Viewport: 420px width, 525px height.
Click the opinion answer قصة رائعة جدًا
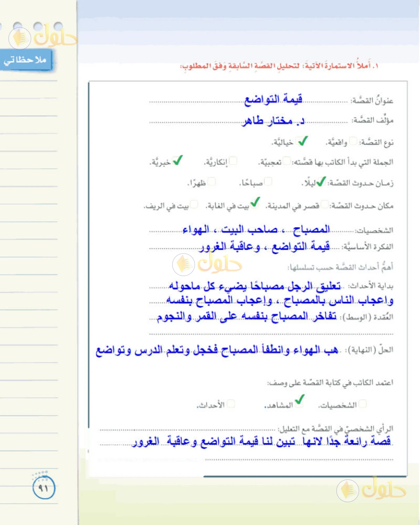click(x=261, y=441)
